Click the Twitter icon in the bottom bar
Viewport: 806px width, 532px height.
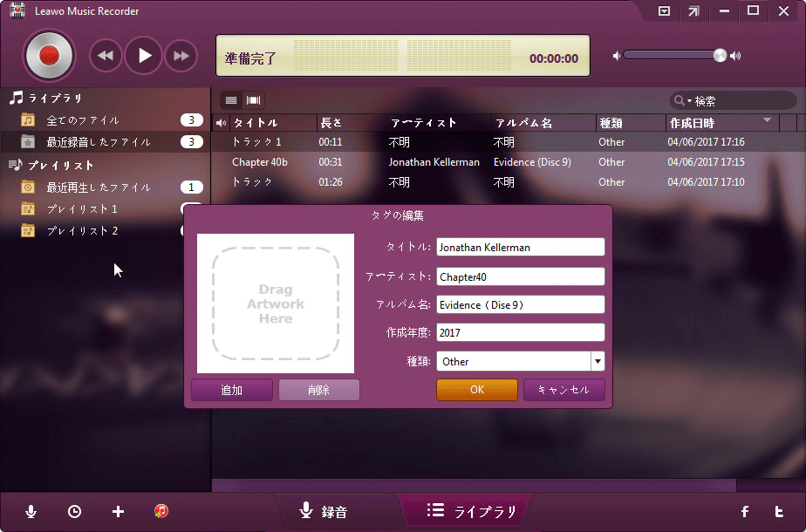(x=779, y=512)
